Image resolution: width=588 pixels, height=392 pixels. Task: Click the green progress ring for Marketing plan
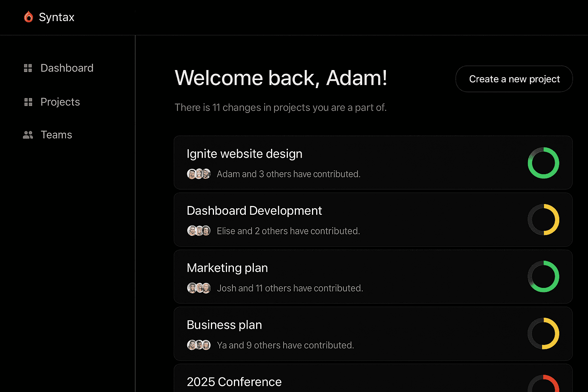[x=543, y=276]
